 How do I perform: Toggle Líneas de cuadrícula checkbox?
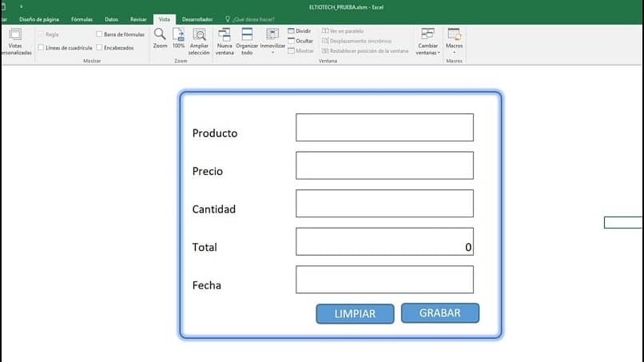(41, 48)
